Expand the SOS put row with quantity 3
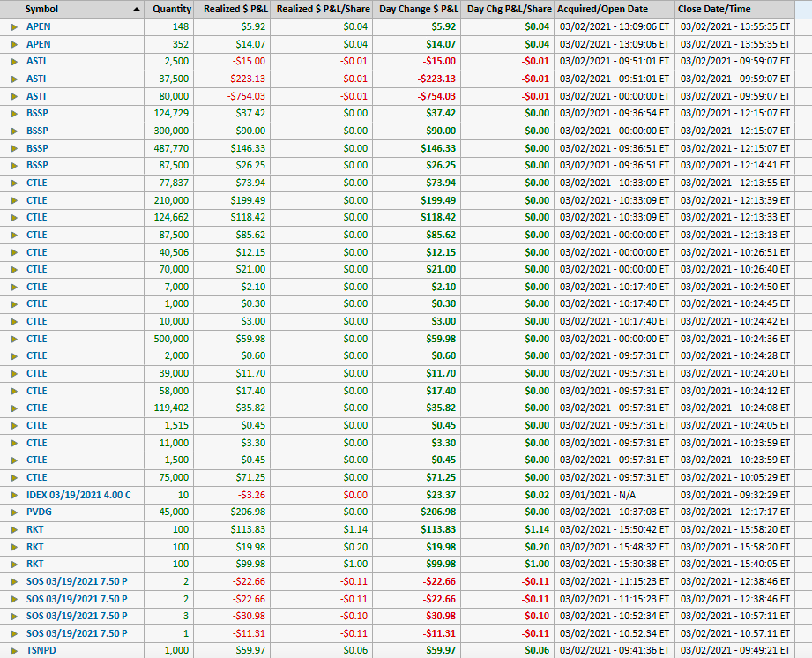Screen dimensions: 812x658 pos(15,616)
